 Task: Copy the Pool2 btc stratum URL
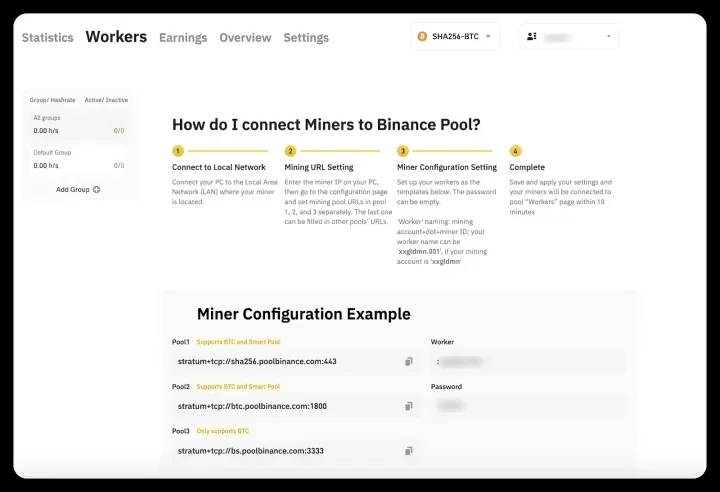(x=408, y=406)
